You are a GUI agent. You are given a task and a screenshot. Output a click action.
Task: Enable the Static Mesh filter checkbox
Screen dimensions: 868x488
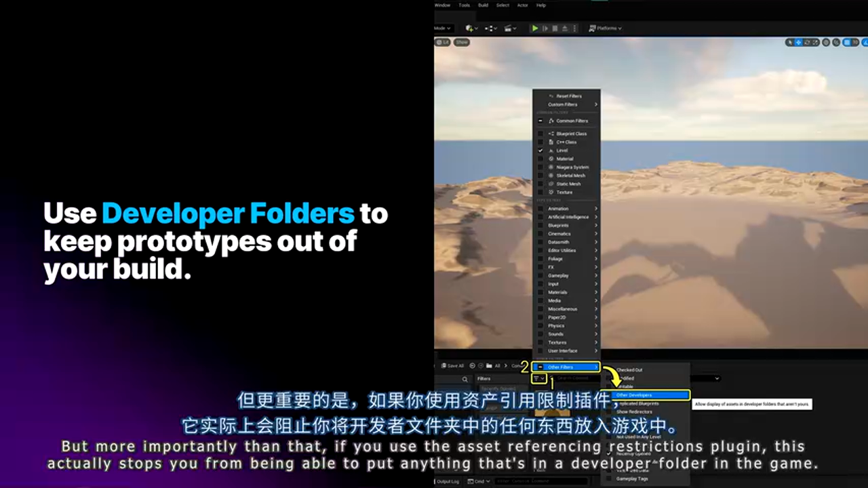pyautogui.click(x=540, y=184)
